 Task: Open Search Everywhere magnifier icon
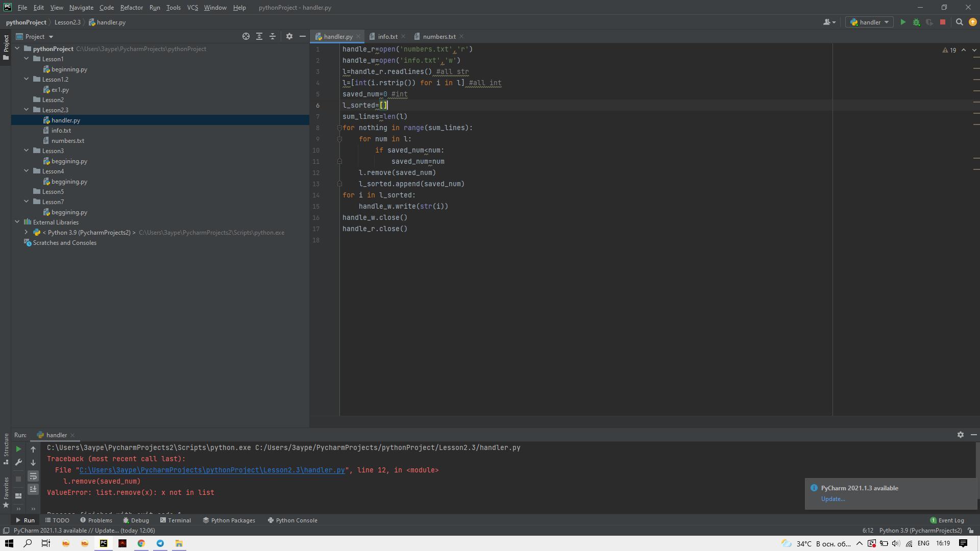(959, 22)
